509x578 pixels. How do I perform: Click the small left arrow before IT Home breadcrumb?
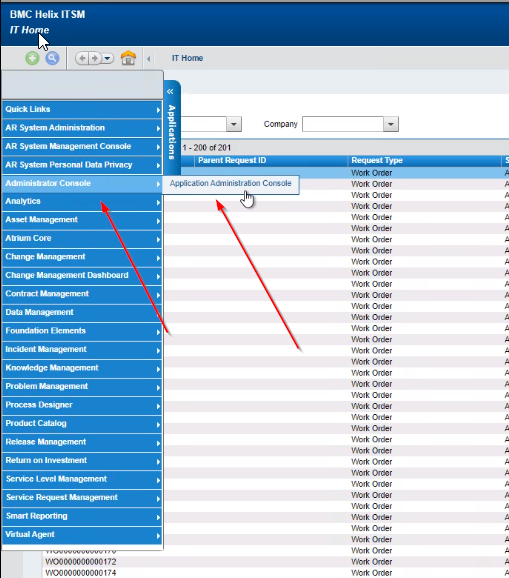(149, 58)
